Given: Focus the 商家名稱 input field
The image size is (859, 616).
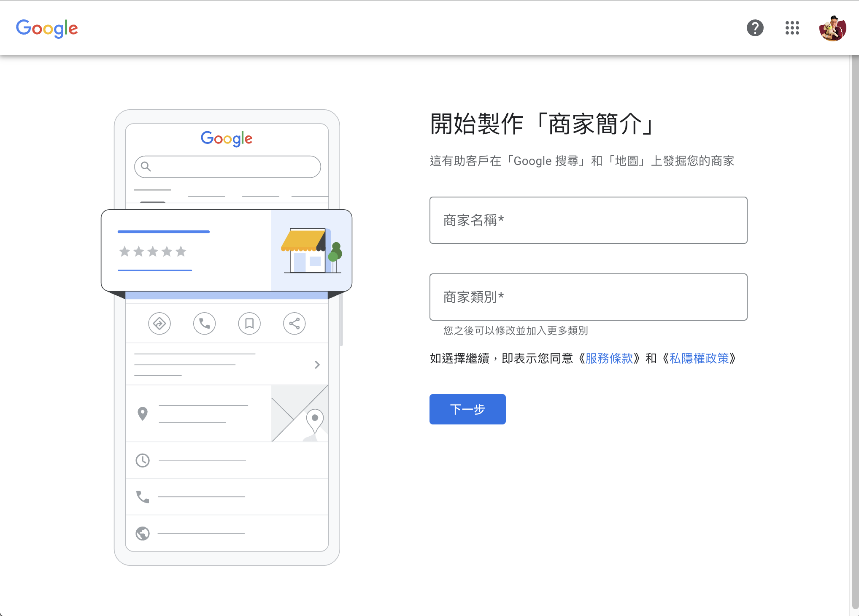Looking at the screenshot, I should pyautogui.click(x=588, y=220).
